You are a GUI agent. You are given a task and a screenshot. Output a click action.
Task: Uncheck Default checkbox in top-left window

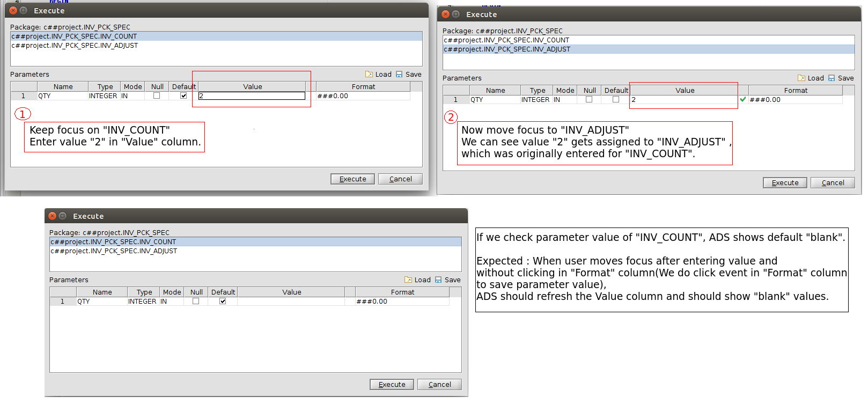pos(183,96)
